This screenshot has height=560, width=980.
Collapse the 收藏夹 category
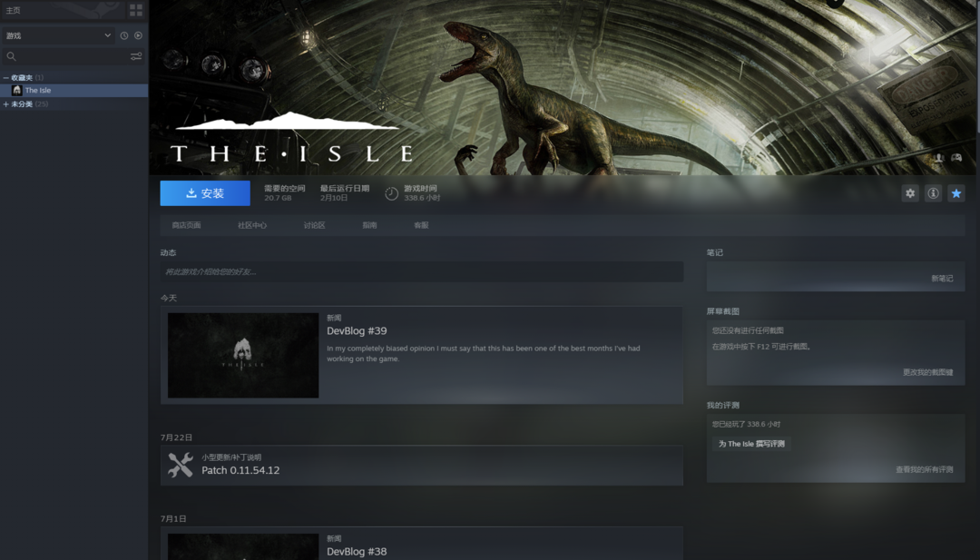coord(6,78)
